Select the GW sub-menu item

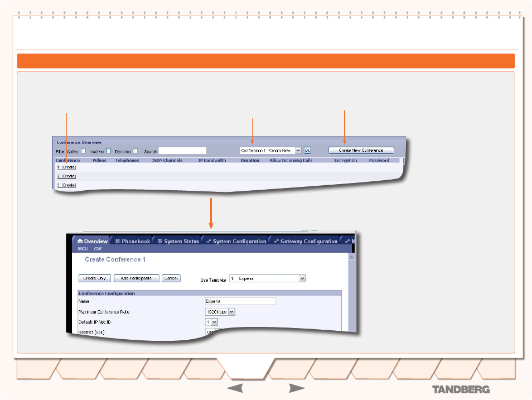point(98,249)
